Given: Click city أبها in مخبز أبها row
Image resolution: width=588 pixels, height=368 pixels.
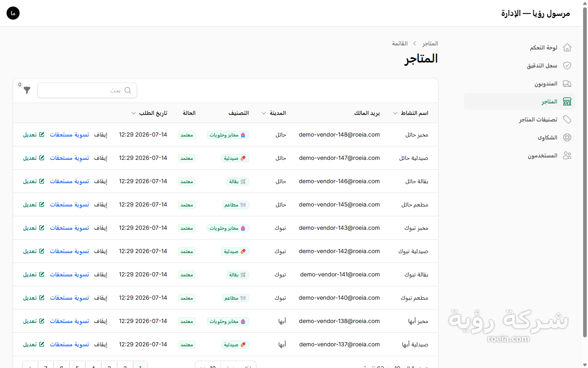Looking at the screenshot, I should (x=282, y=321).
